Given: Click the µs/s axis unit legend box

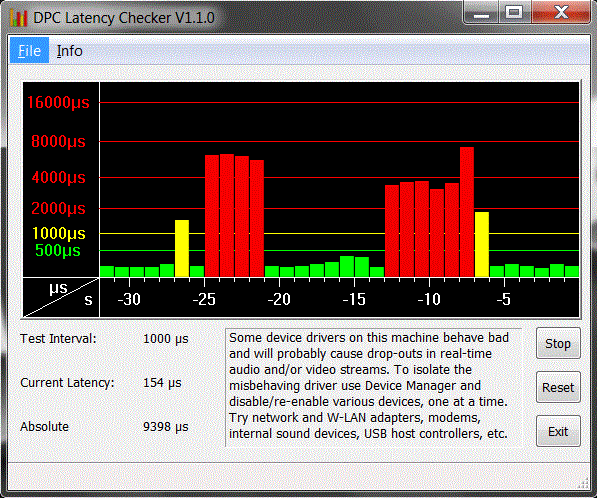Looking at the screenshot, I should pos(61,297).
